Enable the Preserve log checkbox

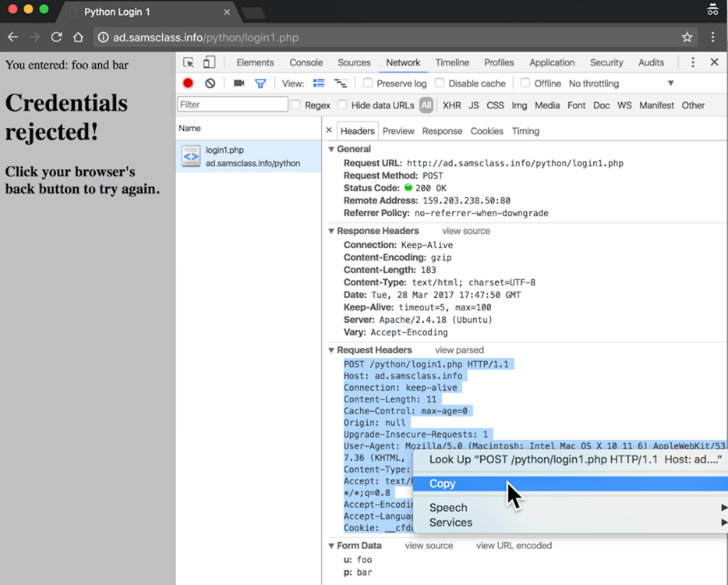368,83
